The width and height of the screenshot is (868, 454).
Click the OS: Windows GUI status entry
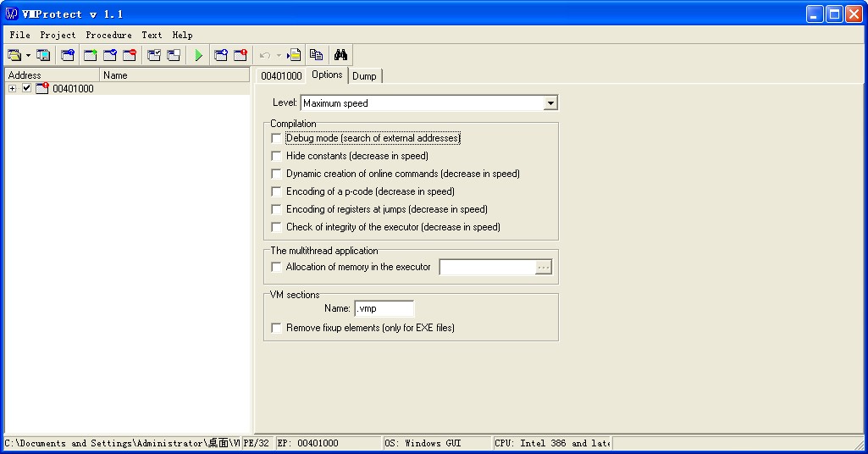pos(437,443)
